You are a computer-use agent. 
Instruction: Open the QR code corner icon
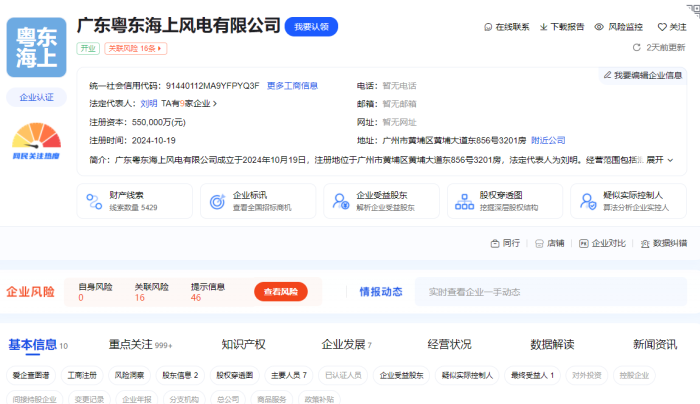[x=694, y=9]
